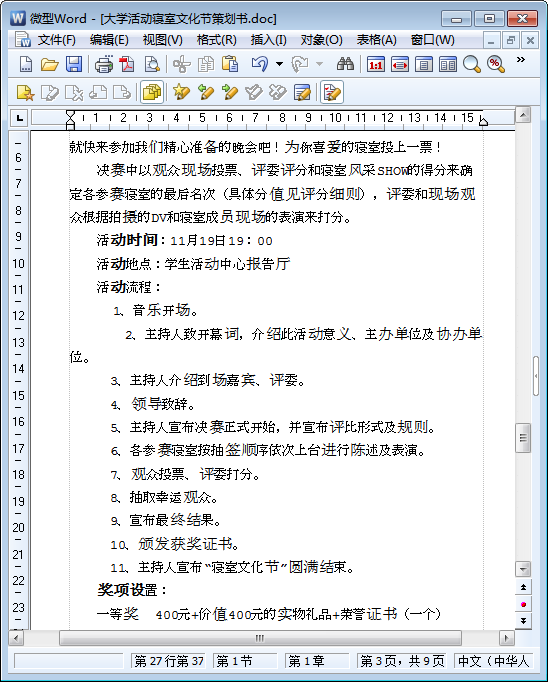The height and width of the screenshot is (682, 548).
Task: Open the 表格(A) menu
Action: [377, 40]
